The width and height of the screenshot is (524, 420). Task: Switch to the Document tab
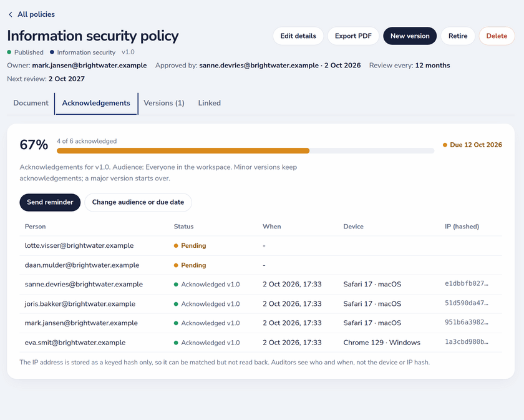tap(31, 103)
